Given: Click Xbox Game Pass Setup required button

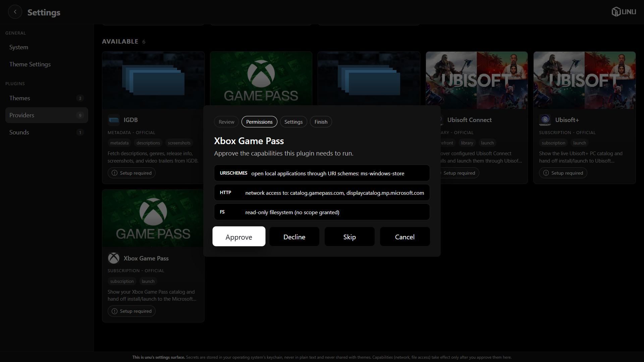Looking at the screenshot, I should tap(131, 311).
